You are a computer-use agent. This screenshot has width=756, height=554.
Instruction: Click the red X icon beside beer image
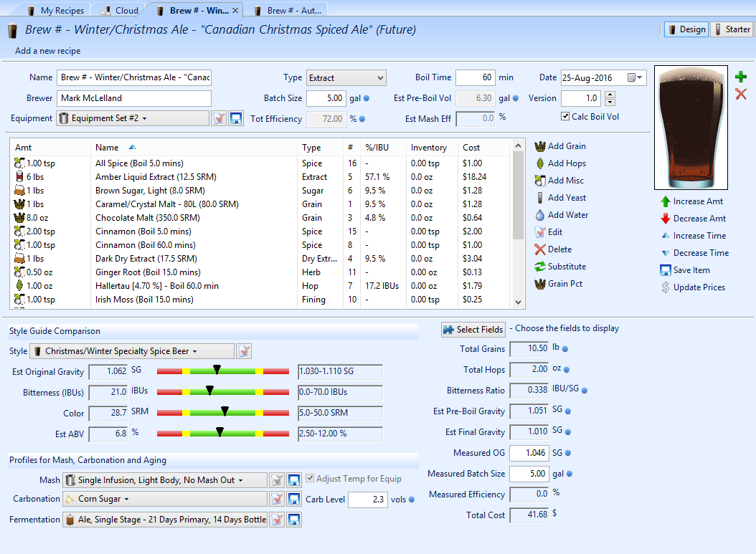pyautogui.click(x=741, y=94)
